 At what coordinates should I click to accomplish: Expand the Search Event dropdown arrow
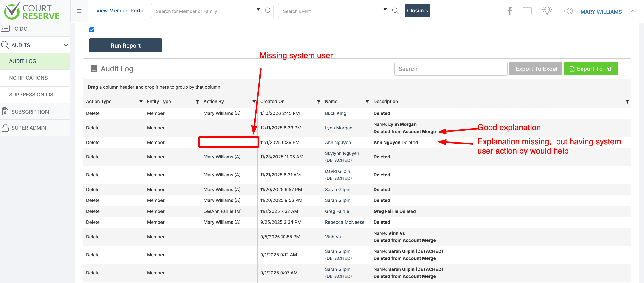click(385, 10)
